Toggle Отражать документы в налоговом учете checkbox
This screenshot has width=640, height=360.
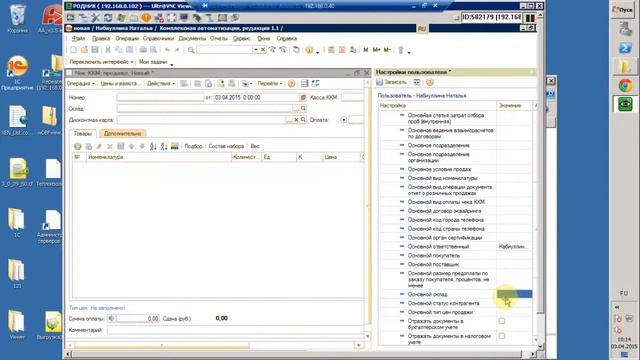coord(502,336)
